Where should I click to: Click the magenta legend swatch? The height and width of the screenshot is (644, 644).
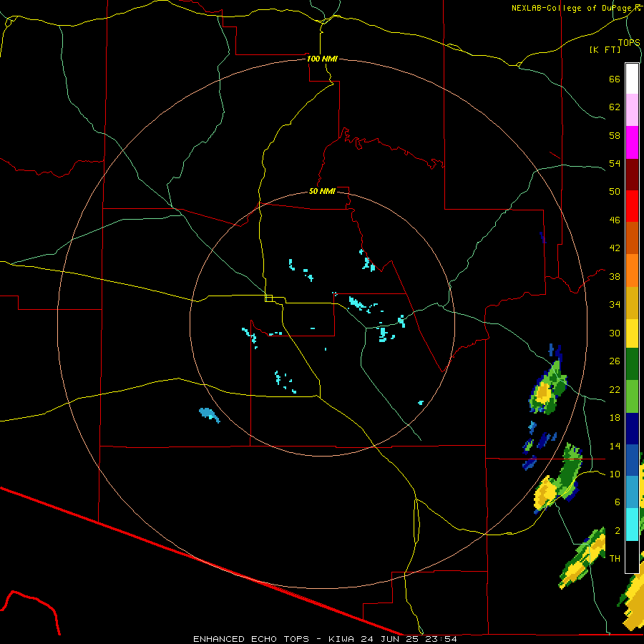tap(632, 142)
